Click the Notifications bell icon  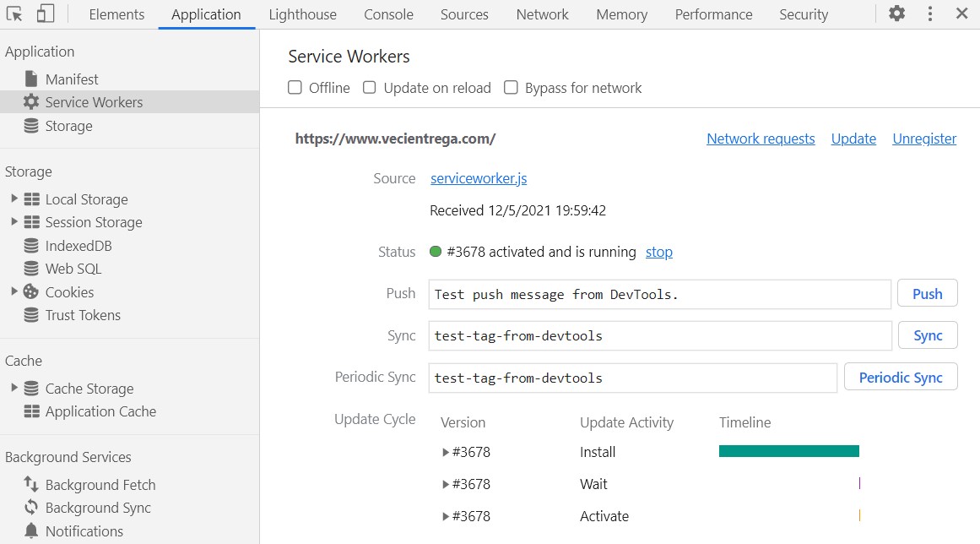[31, 530]
